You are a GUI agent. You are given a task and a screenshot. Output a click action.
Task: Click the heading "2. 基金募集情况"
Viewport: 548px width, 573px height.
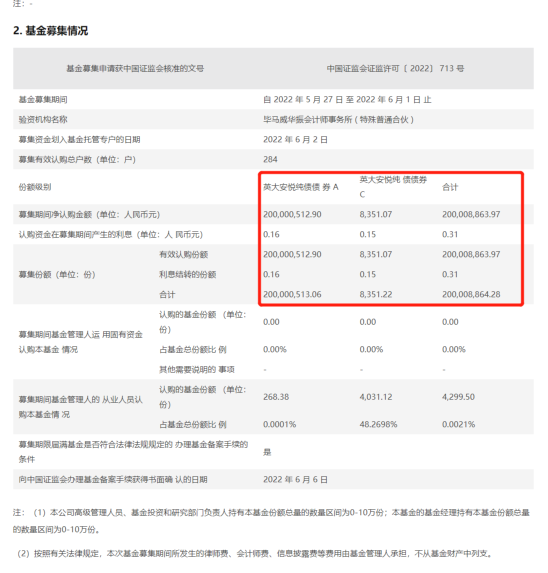(x=50, y=31)
